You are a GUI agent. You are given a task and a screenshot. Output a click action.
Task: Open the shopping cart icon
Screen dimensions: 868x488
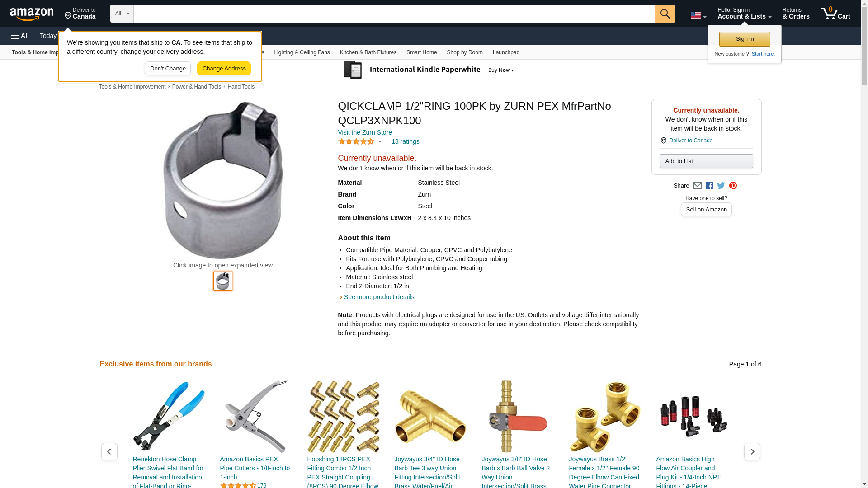[835, 14]
